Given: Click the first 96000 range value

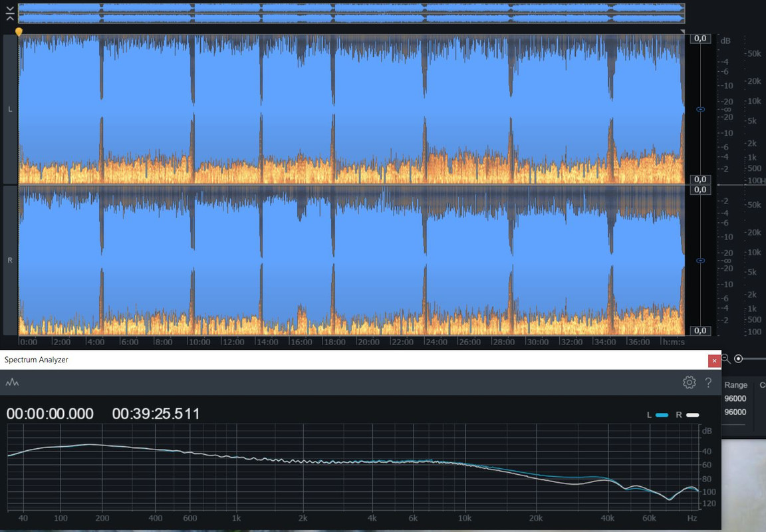Looking at the screenshot, I should pyautogui.click(x=735, y=398).
